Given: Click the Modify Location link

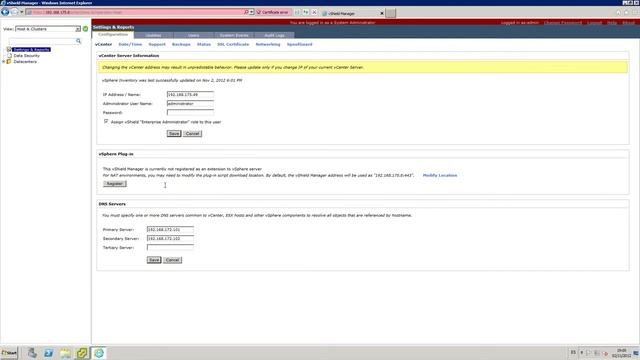Looking at the screenshot, I should (x=440, y=175).
